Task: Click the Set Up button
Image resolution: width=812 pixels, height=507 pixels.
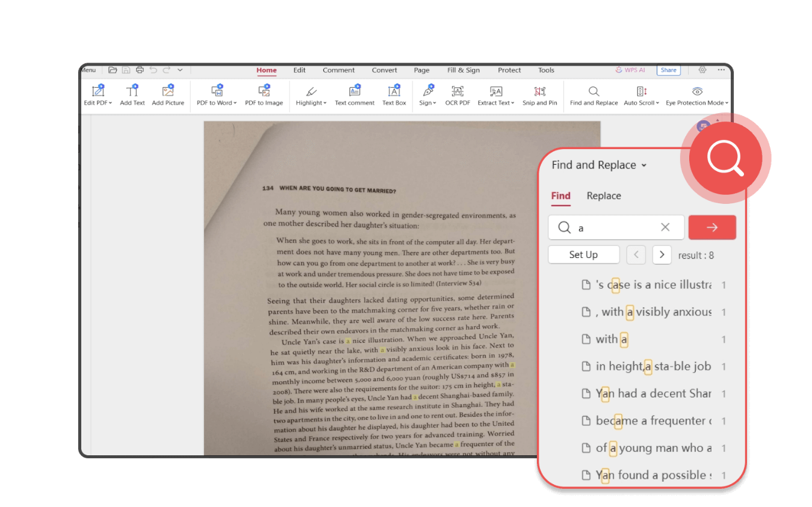Action: (x=583, y=254)
